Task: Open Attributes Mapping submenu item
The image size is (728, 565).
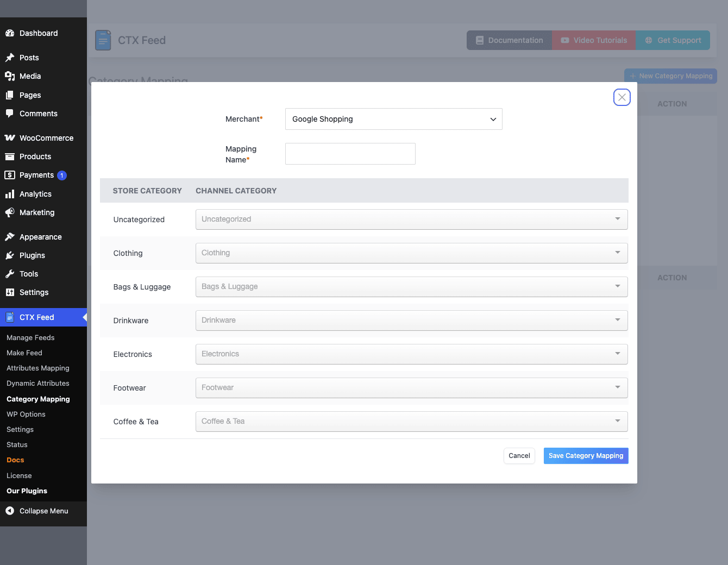Action: pyautogui.click(x=38, y=368)
